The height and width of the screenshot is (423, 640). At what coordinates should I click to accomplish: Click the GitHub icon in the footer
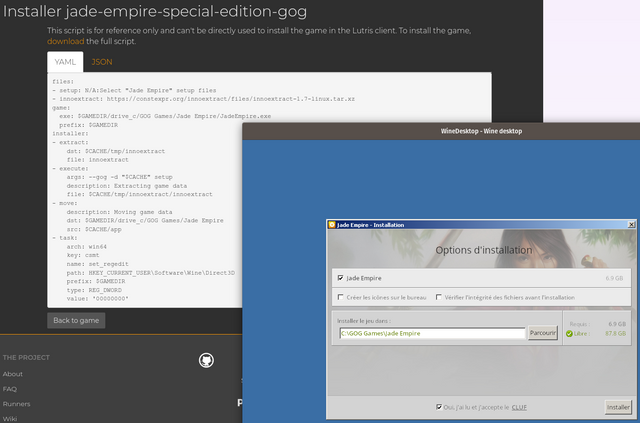click(207, 359)
